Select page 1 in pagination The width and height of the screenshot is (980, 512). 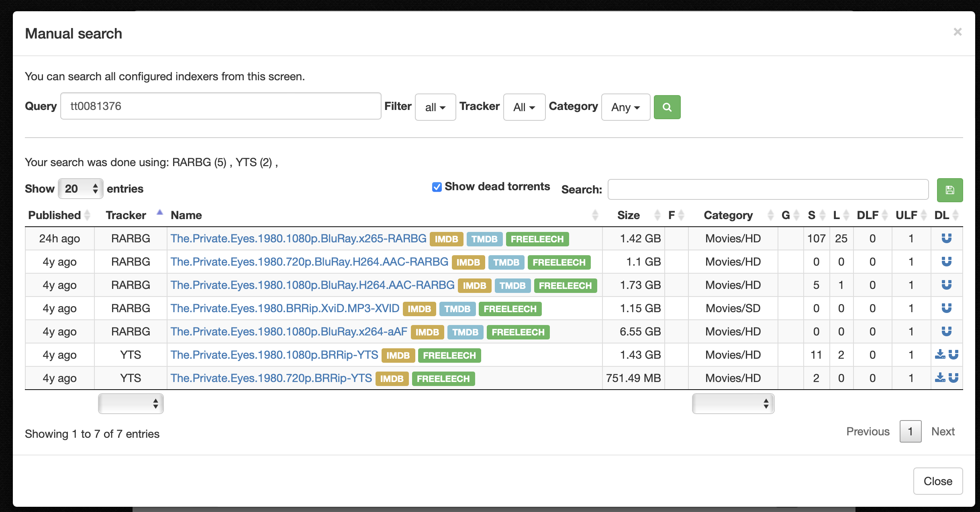click(910, 431)
